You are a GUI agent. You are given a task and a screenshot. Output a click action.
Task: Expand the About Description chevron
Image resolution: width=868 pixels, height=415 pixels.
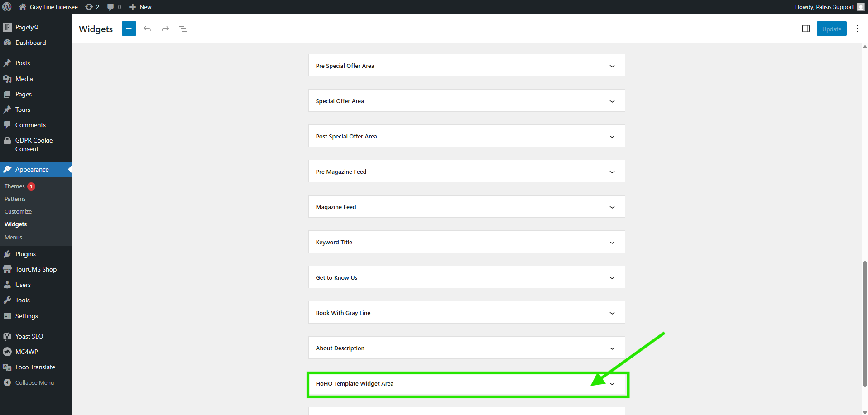(x=612, y=348)
